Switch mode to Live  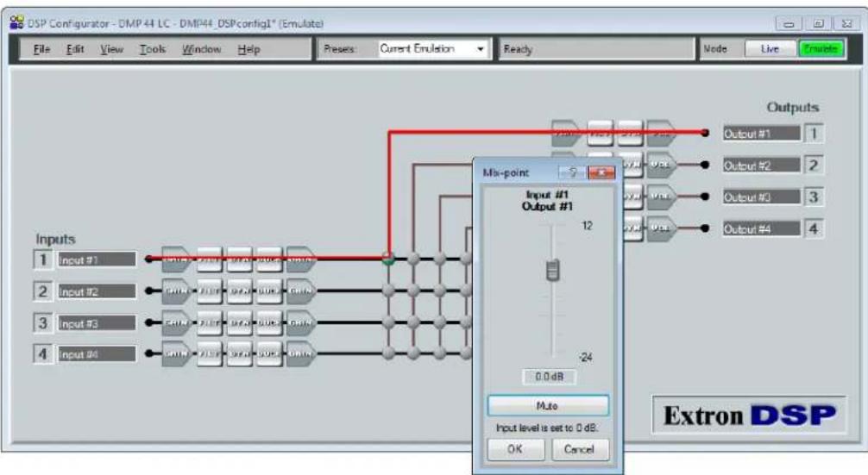(770, 48)
